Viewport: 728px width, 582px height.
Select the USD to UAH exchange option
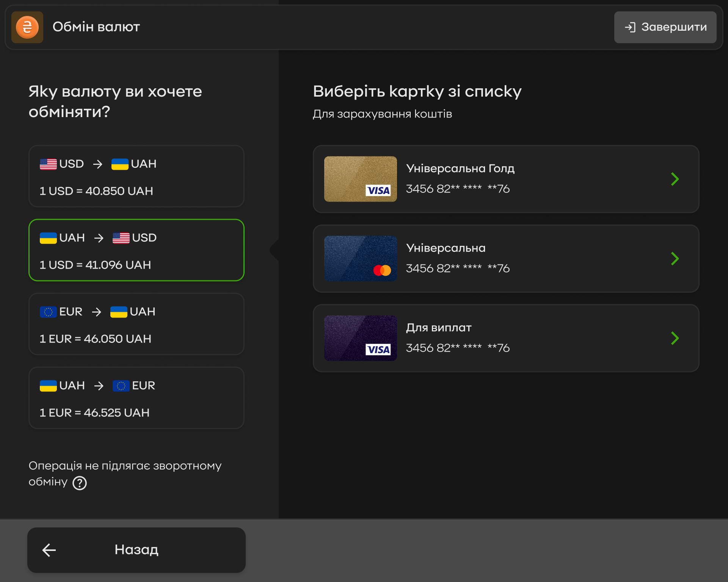tap(136, 176)
